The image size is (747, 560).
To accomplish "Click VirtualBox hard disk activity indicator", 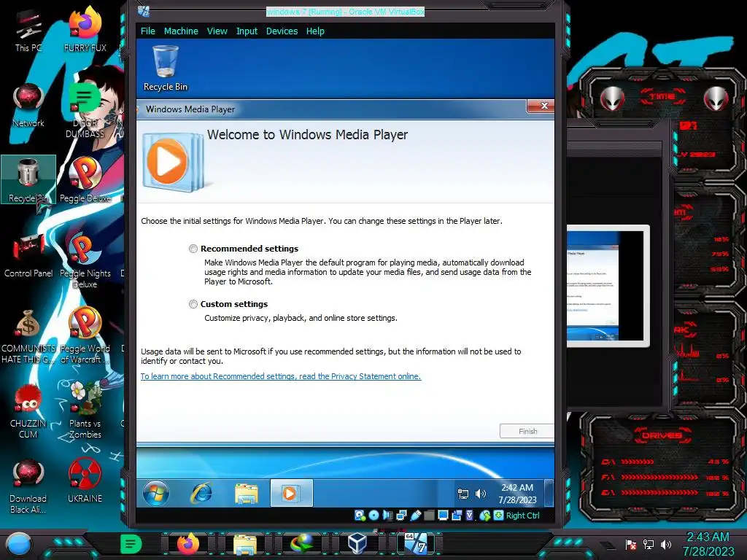I will (360, 516).
